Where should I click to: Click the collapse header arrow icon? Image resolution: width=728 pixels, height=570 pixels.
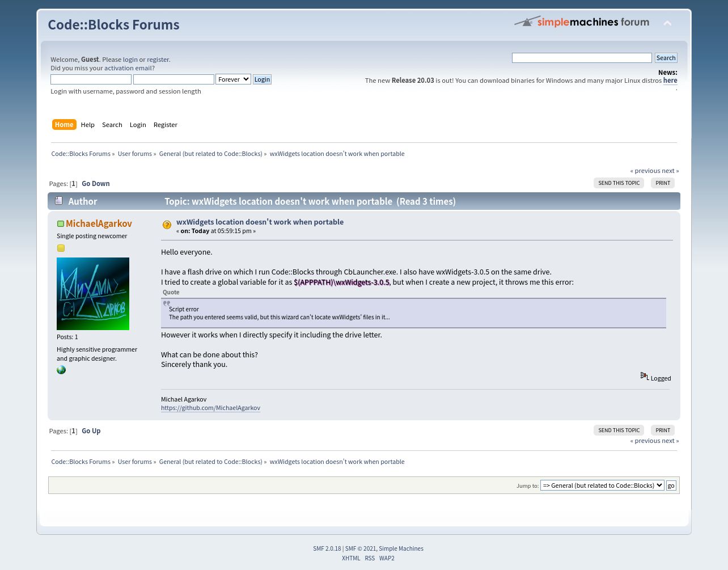[x=667, y=23]
